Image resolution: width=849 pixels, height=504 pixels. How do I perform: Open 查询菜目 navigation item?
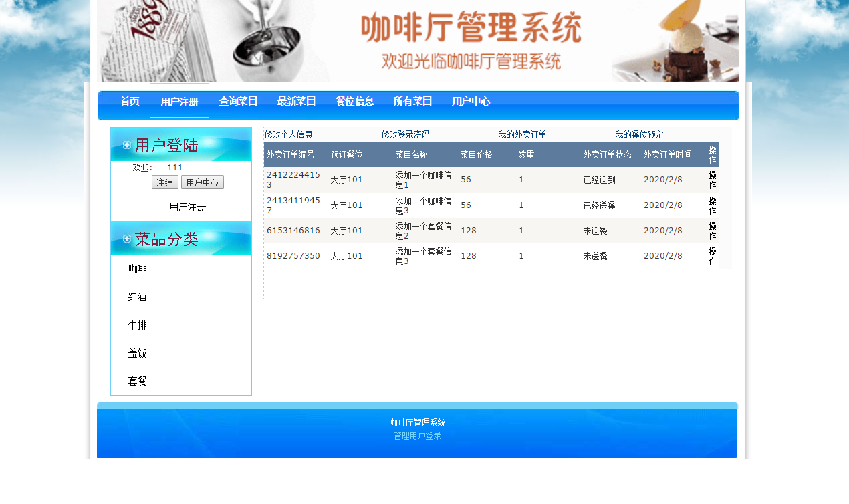click(x=239, y=102)
